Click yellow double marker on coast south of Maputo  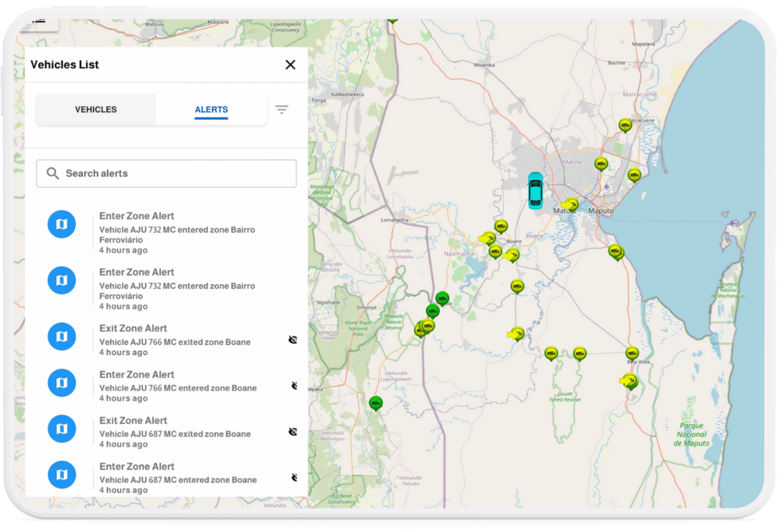tap(616, 252)
